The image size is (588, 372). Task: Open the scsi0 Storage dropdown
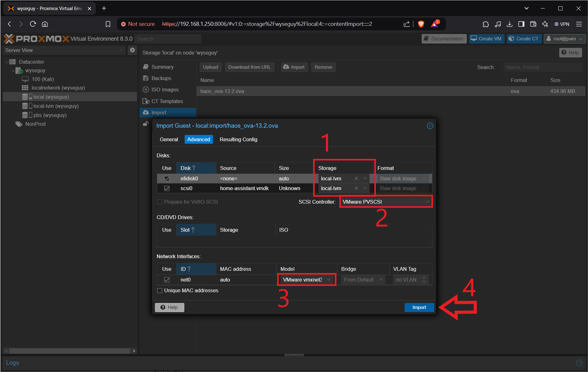point(365,188)
